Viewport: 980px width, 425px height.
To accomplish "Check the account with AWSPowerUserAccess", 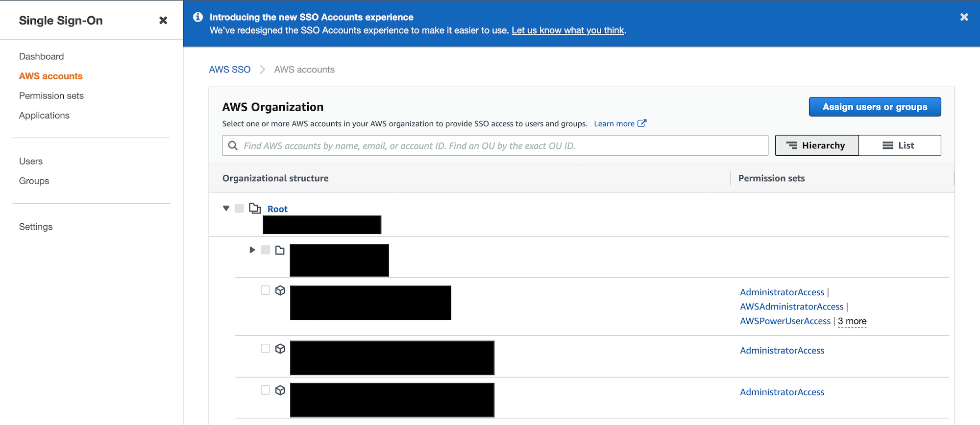I will [266, 290].
